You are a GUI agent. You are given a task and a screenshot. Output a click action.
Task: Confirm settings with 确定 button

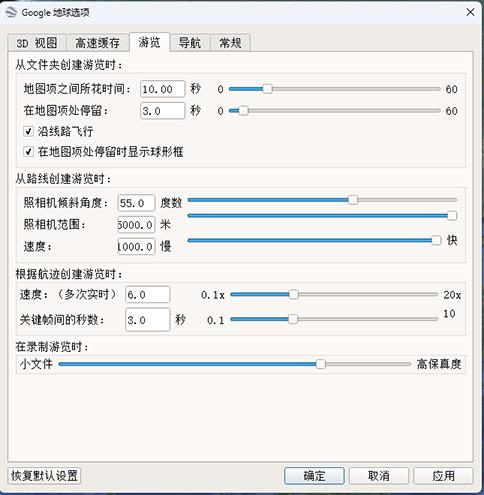314,476
